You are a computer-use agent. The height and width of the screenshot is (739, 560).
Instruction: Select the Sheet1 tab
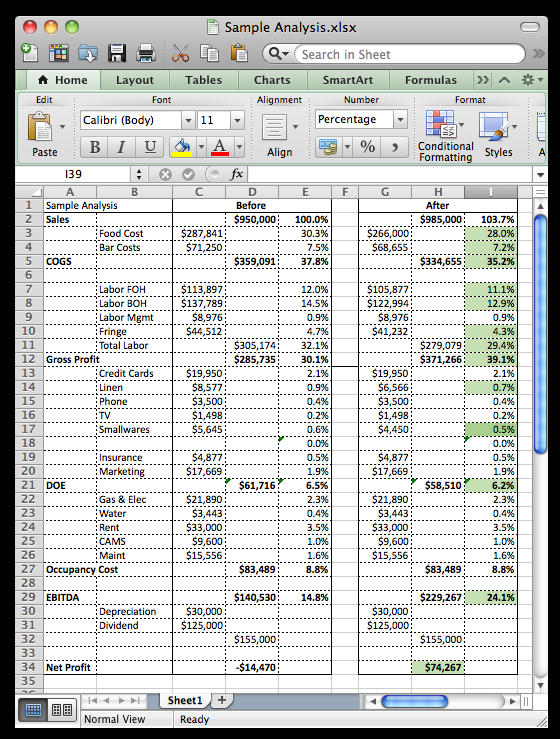[185, 700]
